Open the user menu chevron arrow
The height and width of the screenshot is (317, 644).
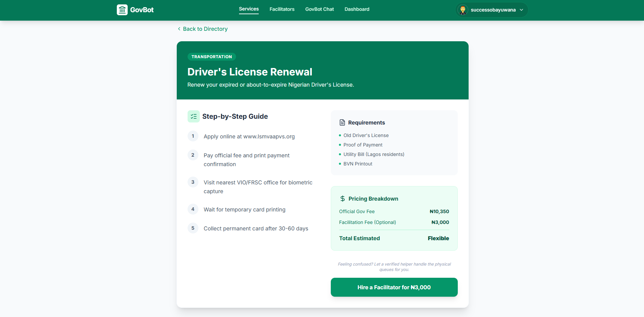tap(521, 10)
